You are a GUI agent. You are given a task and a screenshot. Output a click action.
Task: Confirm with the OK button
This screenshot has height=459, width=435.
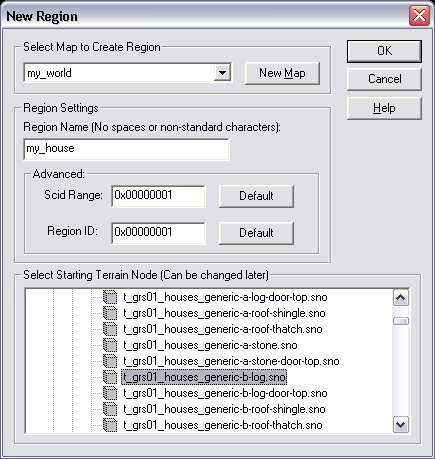pyautogui.click(x=384, y=51)
